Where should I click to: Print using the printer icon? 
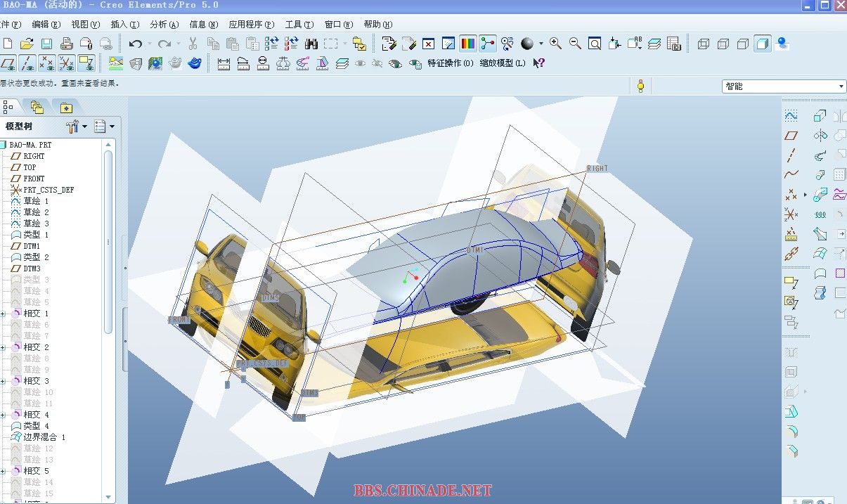tap(66, 44)
